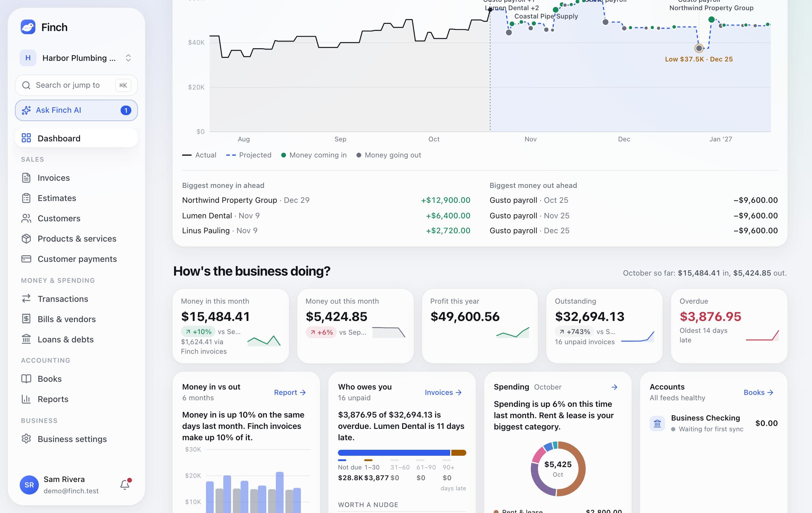The width and height of the screenshot is (812, 513).
Task: Click the Business Checking bank icon
Action: tap(657, 424)
